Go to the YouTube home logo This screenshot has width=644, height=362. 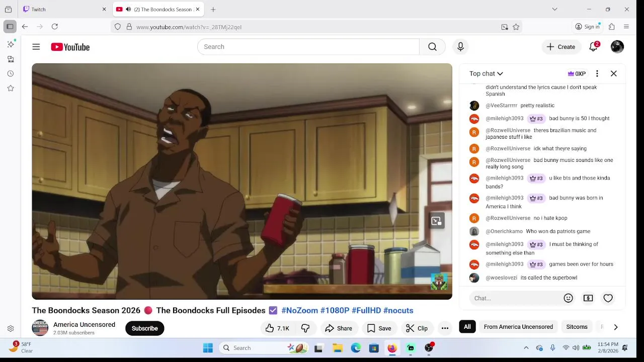click(x=70, y=47)
